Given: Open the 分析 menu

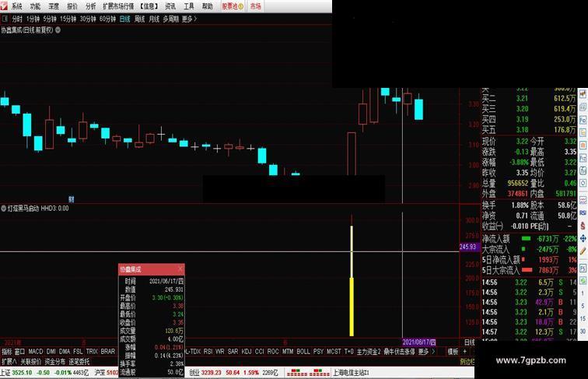Looking at the screenshot, I should tap(90, 6).
